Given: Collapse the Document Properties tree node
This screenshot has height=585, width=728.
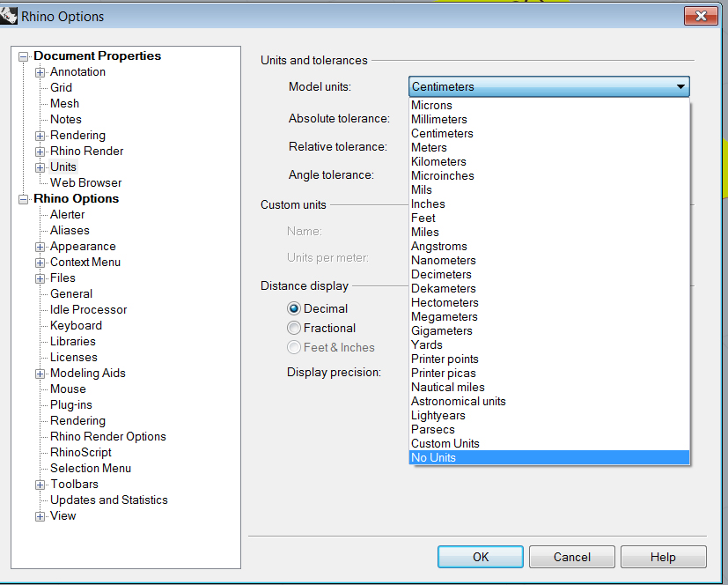Looking at the screenshot, I should 23,56.
